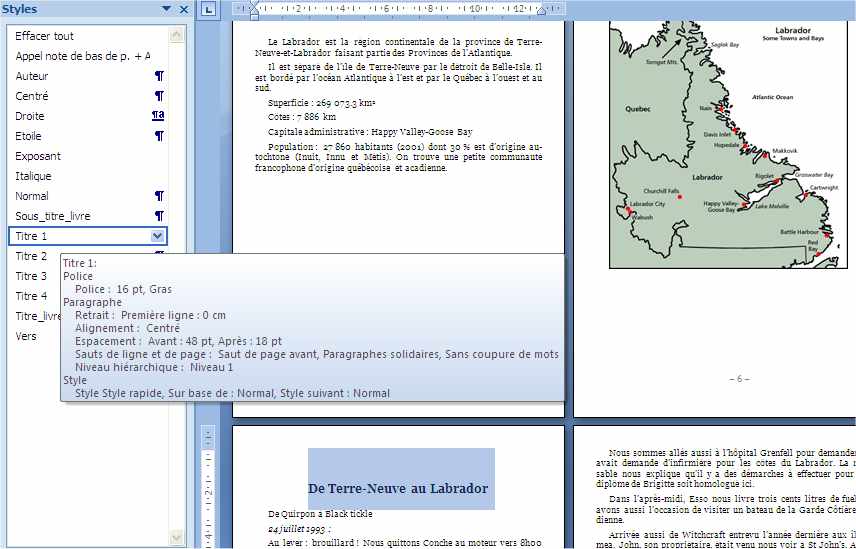Screen dimensions: 856x549
Task: Click the vertical ruler beside lower page
Action: (209, 486)
